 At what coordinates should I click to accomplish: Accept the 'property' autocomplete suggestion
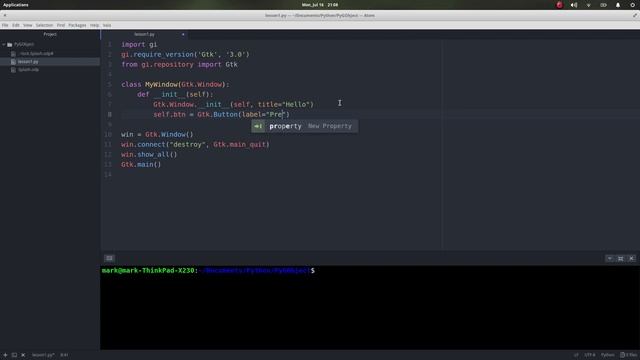(304, 126)
